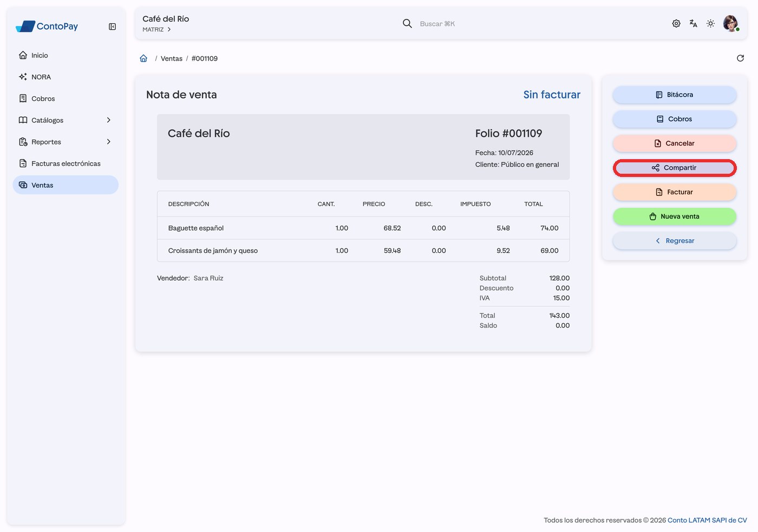
Task: Click the Regresar back button
Action: point(675,241)
